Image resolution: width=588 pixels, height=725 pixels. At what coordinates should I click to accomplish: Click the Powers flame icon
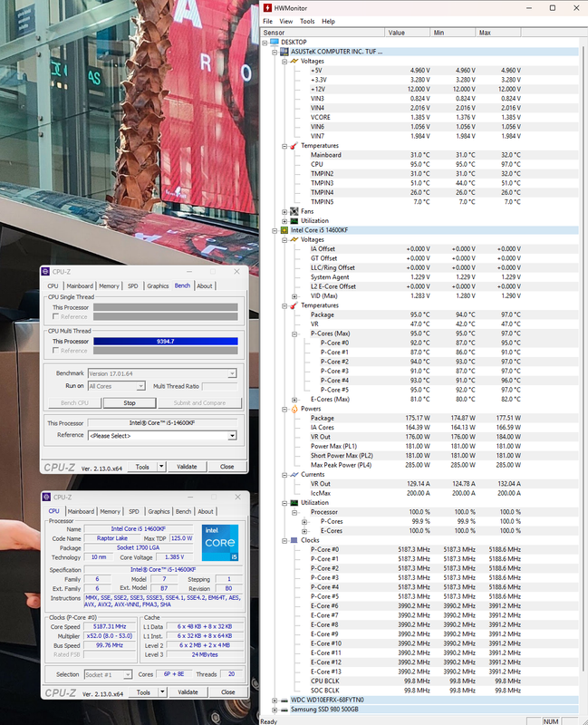click(294, 409)
